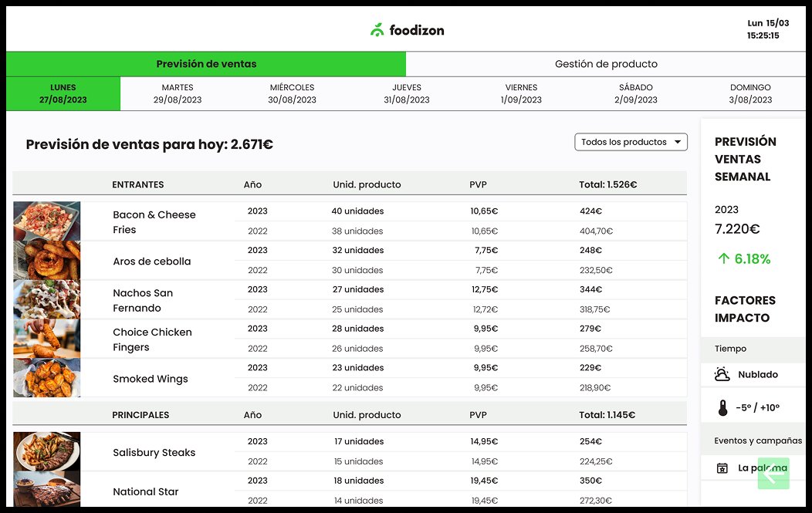Click the National Star photo
The width and height of the screenshot is (812, 513).
point(46,489)
